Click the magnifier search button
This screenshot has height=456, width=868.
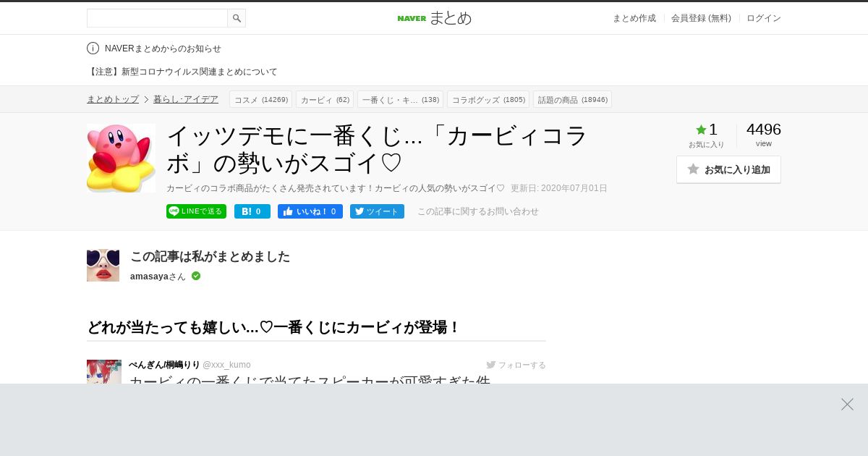(237, 18)
